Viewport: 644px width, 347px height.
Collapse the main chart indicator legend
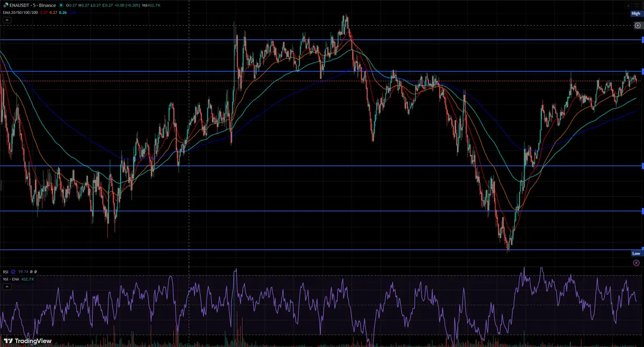[7, 20]
